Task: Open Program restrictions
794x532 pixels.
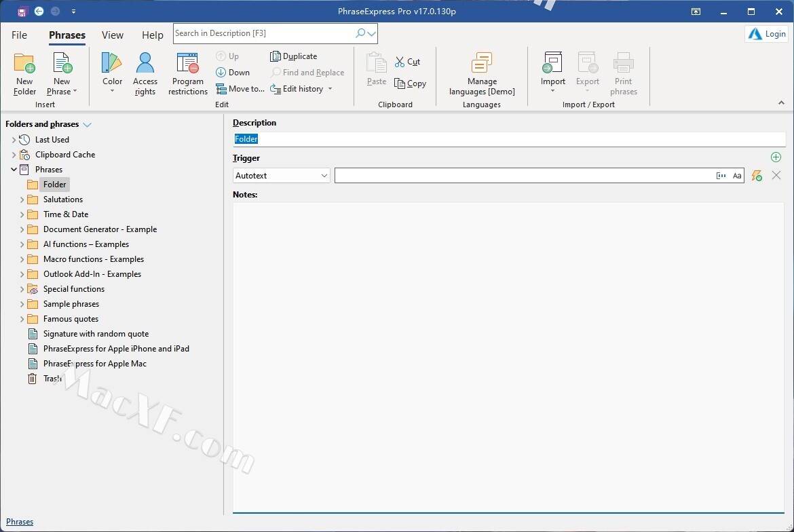Action: [x=188, y=74]
